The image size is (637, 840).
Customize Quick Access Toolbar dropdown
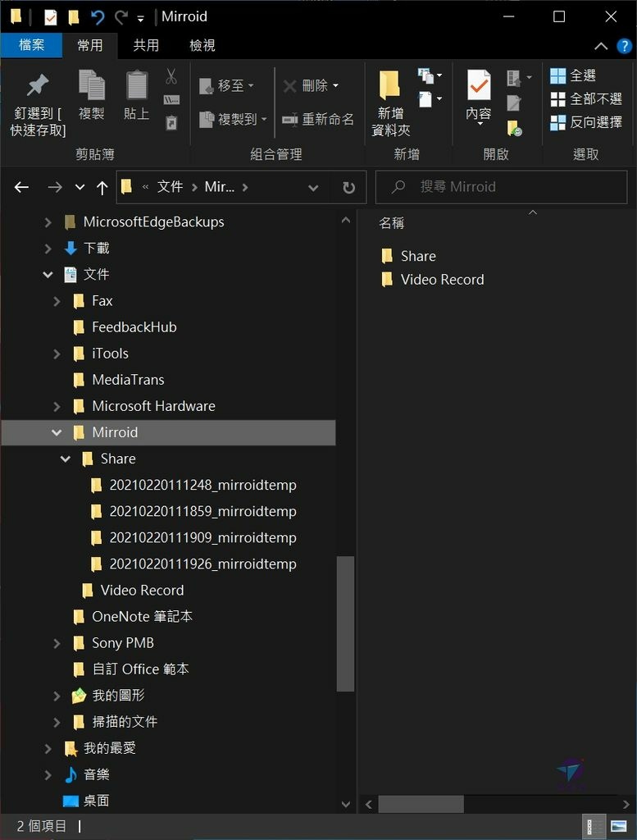pyautogui.click(x=140, y=19)
